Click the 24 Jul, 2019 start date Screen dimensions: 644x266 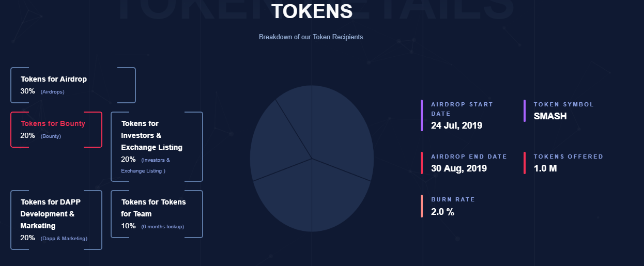click(456, 125)
